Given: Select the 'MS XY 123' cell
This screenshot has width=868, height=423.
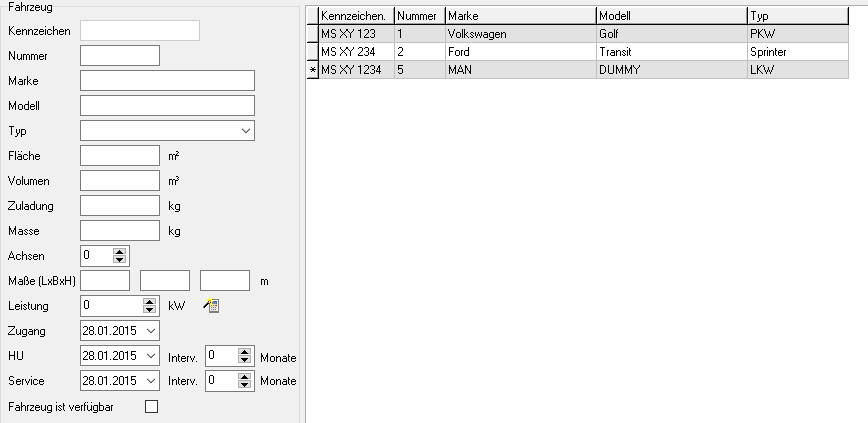Looking at the screenshot, I should (x=356, y=34).
